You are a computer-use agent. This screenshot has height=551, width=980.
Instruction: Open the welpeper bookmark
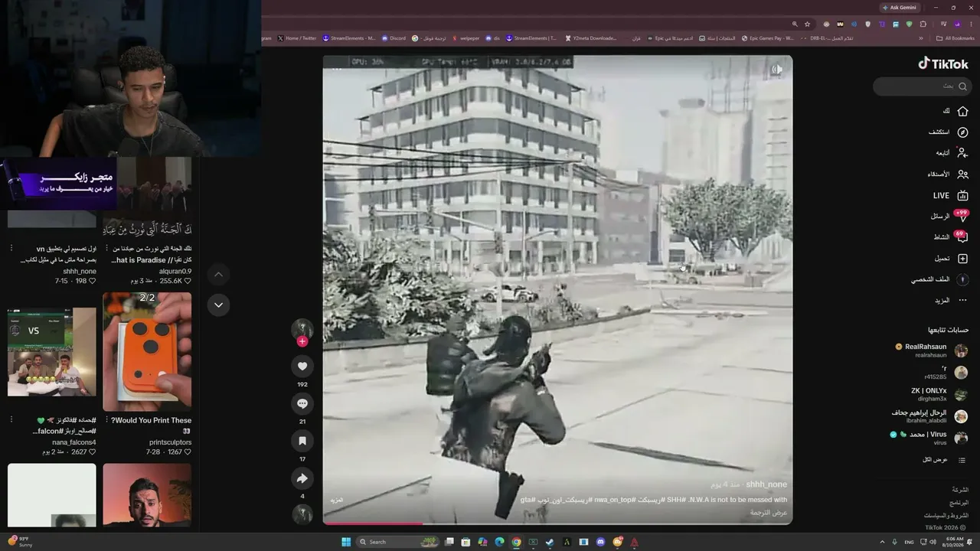[465, 38]
